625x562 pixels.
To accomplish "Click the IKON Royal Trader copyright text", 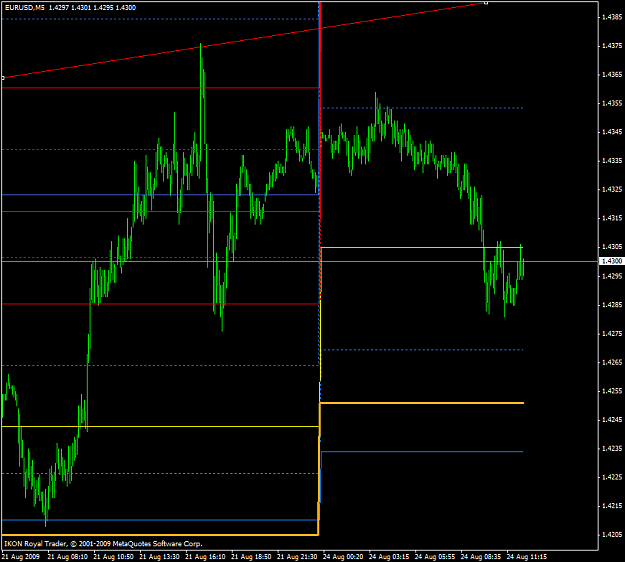I will click(x=103, y=544).
